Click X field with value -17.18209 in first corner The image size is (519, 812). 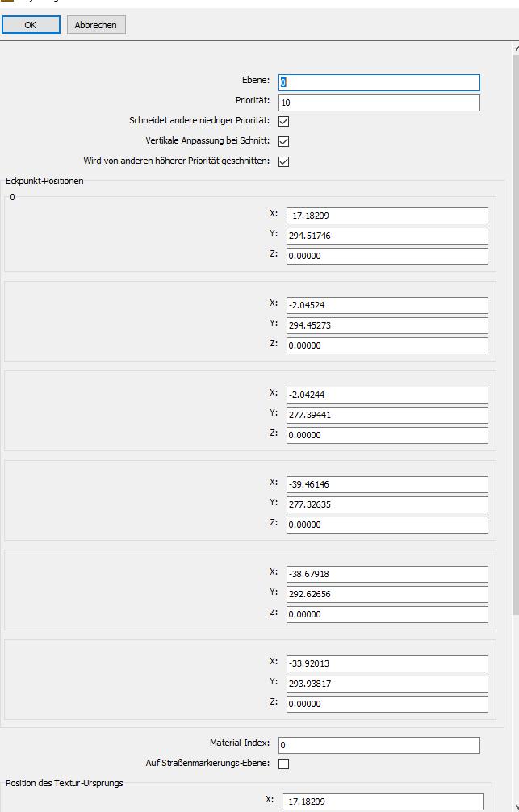point(387,216)
